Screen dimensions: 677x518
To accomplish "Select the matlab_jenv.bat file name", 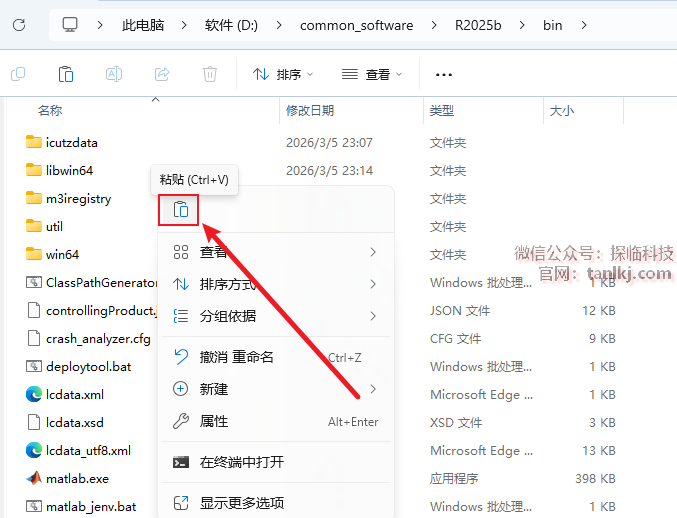I will click(x=91, y=507).
